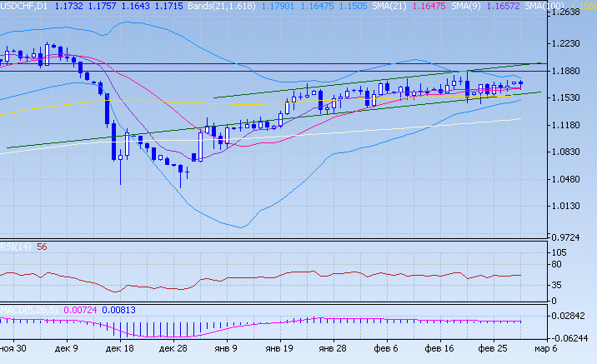Click the янв 9 date marker
This screenshot has height=364, width=597.
pos(227,350)
